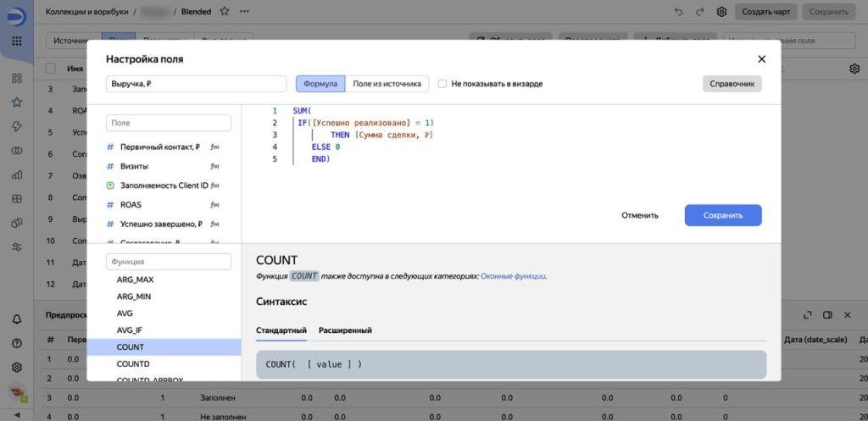Screen dimensions: 868x421
Task: Save the field with dialog Сохранить
Action: [x=723, y=215]
